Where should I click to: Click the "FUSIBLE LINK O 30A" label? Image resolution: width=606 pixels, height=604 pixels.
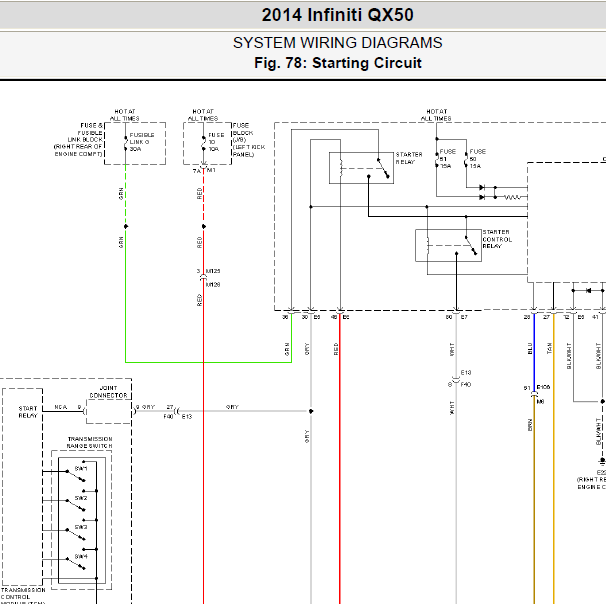point(142,142)
